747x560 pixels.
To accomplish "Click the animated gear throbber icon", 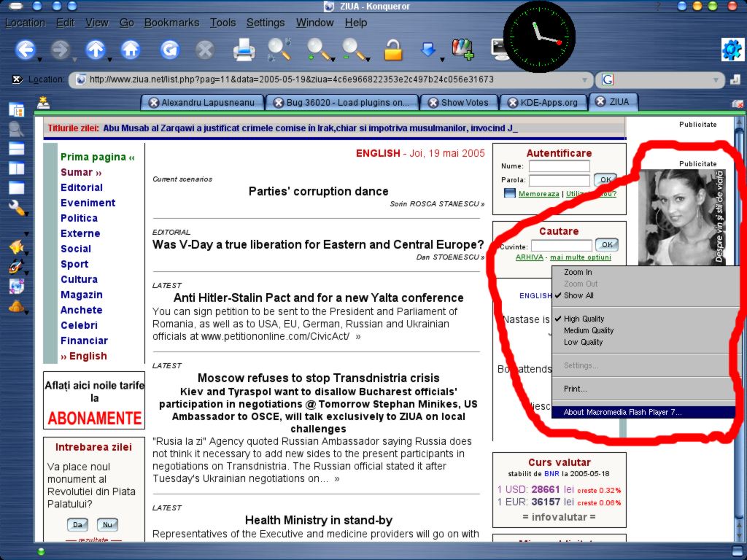I will [x=732, y=50].
